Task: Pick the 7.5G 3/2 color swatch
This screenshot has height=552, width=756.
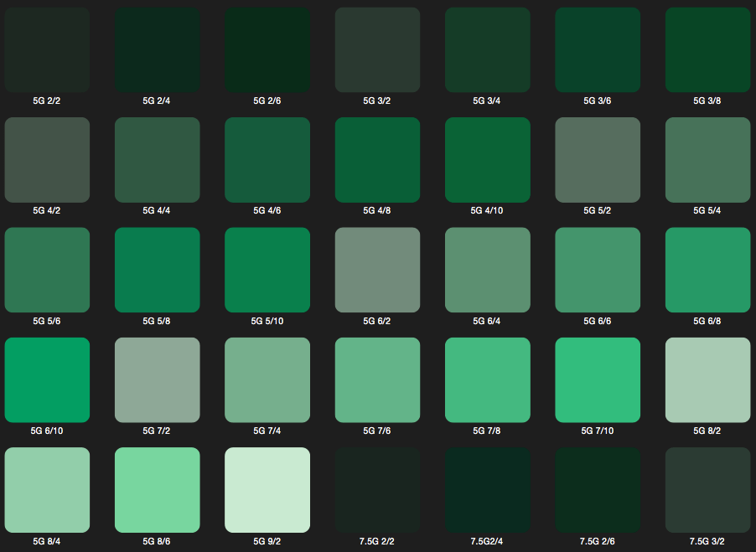Action: (707, 490)
